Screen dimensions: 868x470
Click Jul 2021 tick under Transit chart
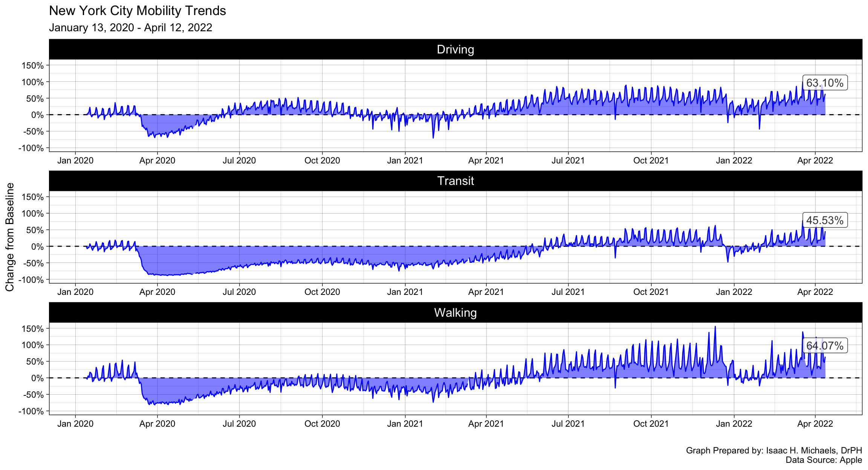click(x=568, y=292)
